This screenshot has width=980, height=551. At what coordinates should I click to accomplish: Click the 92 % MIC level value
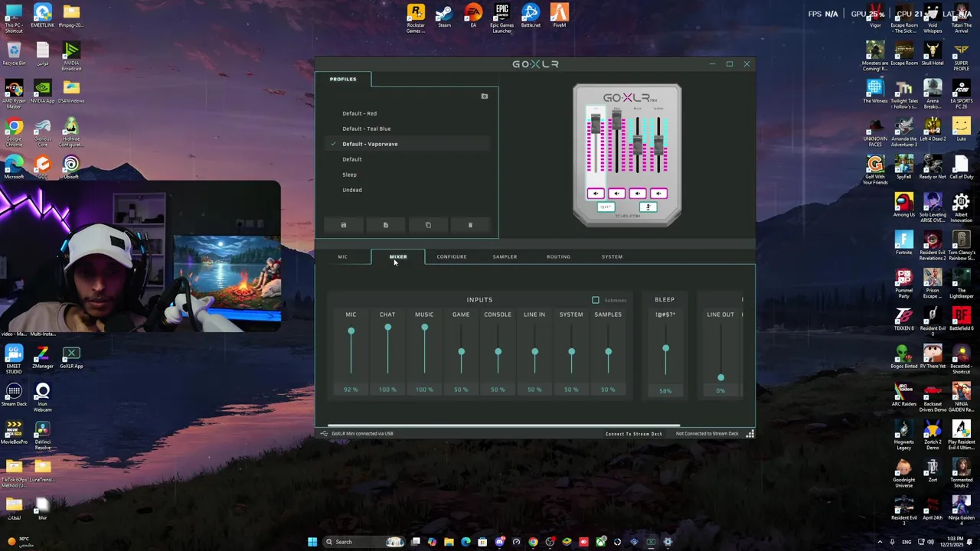pos(351,390)
